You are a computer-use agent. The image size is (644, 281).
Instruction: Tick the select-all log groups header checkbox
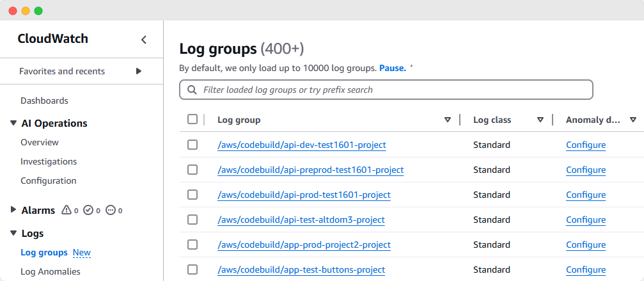pyautogui.click(x=192, y=119)
